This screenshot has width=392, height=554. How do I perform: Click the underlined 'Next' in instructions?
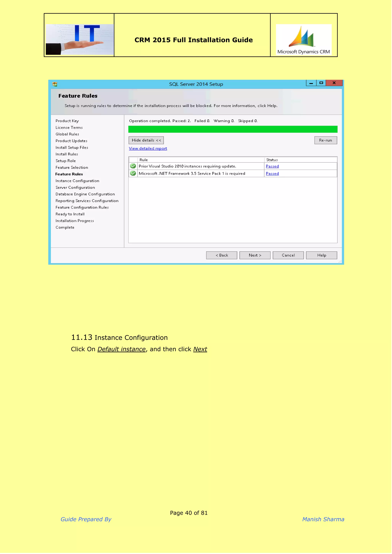[200, 350]
